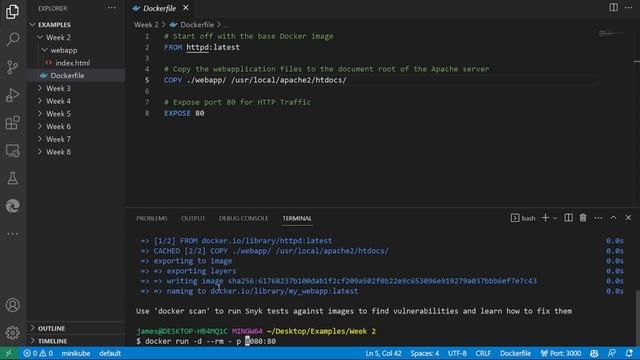Image resolution: width=640 pixels, height=360 pixels.
Task: Open the launch profile dropdown next to plus
Action: 555,218
